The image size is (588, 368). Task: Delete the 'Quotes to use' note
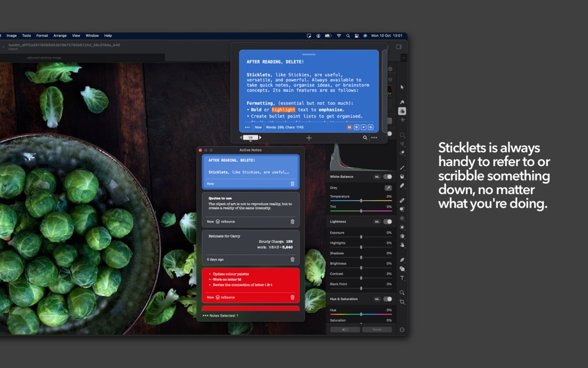293,222
